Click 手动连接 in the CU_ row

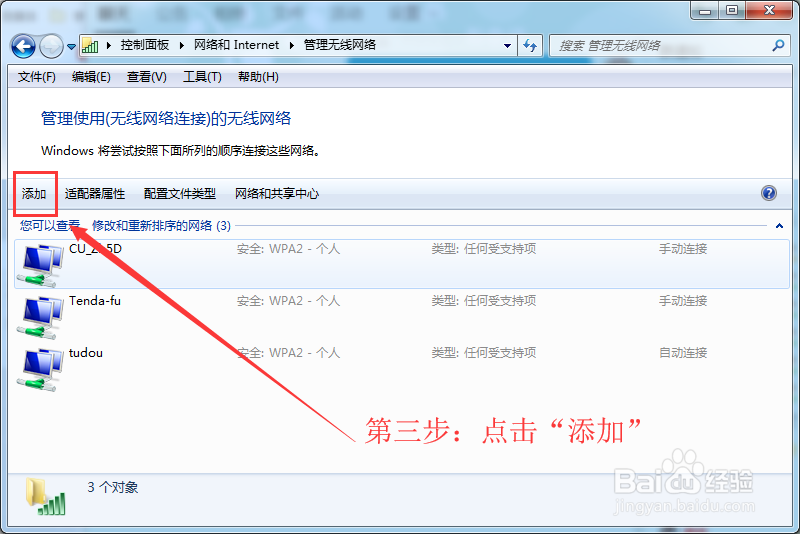click(683, 249)
